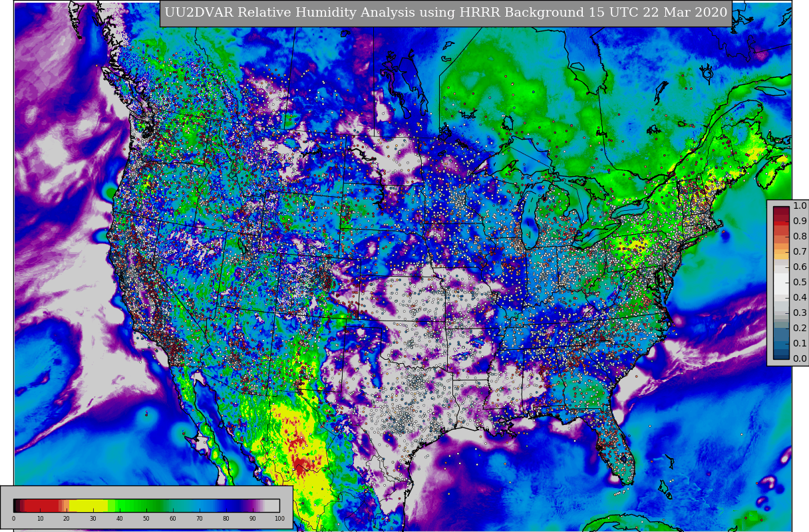Click the '0.6' label on right colorbar
Viewport: 809px width, 532px height.
tap(800, 267)
